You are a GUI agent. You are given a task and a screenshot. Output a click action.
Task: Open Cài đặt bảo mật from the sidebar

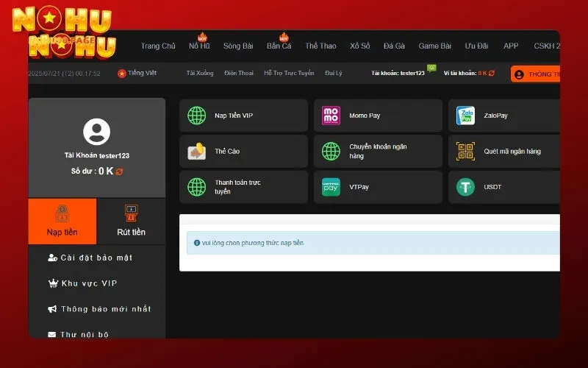click(96, 258)
